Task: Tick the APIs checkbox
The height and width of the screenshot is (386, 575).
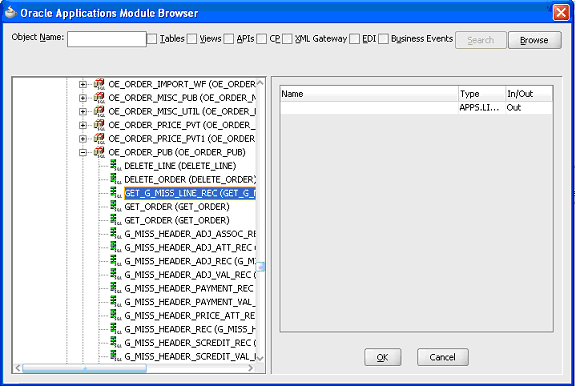Action: tap(229, 38)
